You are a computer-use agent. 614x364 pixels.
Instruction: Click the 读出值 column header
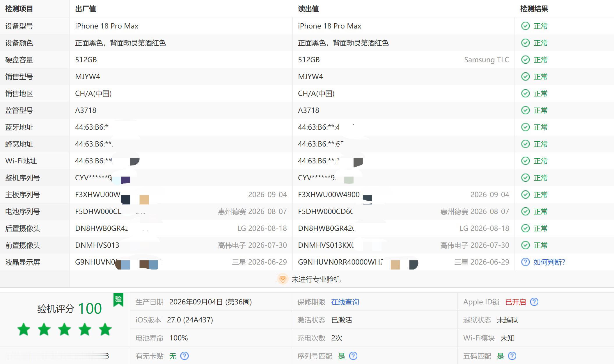(x=308, y=9)
